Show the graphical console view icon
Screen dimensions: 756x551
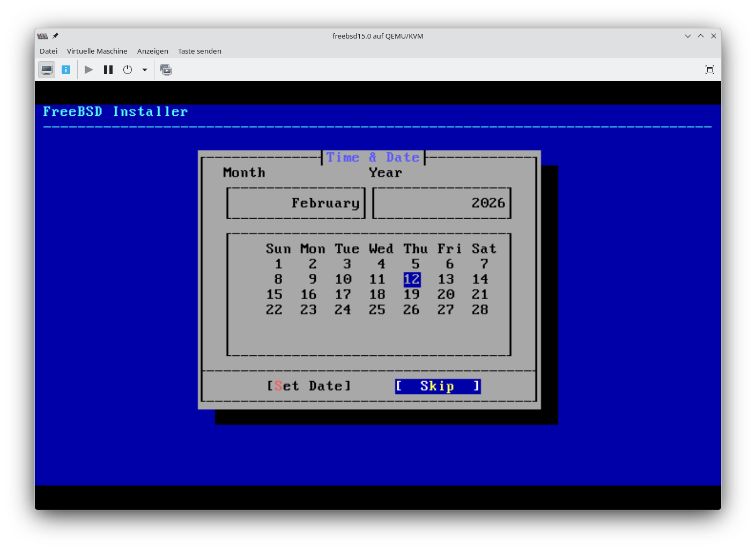[47, 70]
